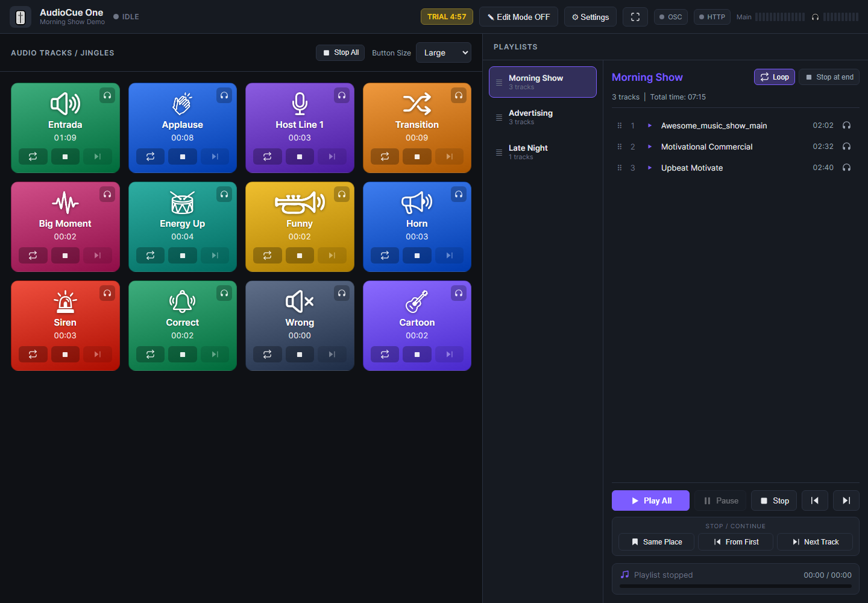Click headphone icon on the Cartoon tile

[459, 293]
